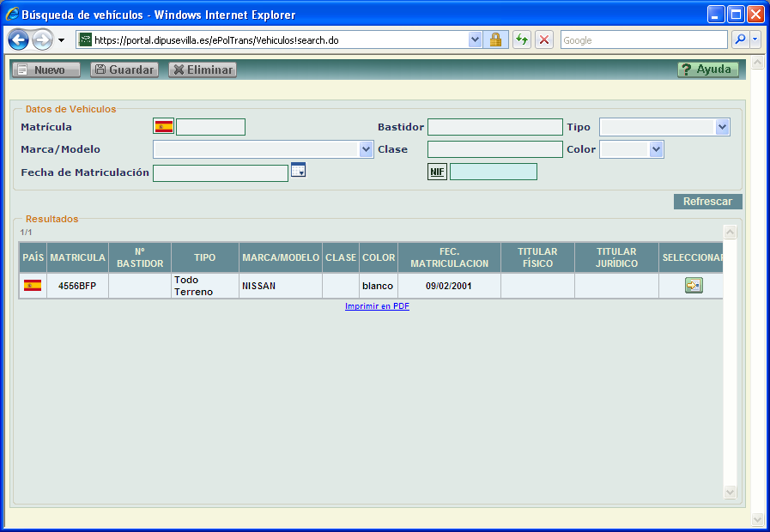Click the security padlock icon in address bar
The height and width of the screenshot is (532, 770).
tap(495, 39)
